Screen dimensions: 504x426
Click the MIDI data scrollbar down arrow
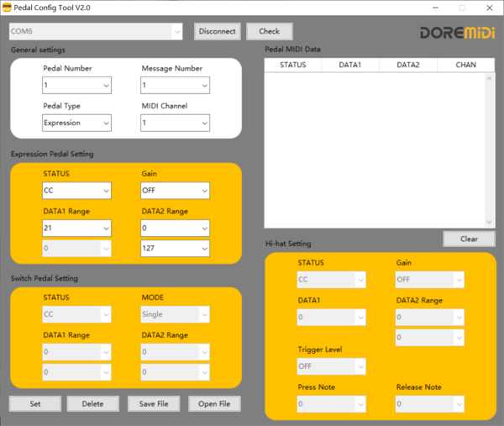click(x=489, y=223)
